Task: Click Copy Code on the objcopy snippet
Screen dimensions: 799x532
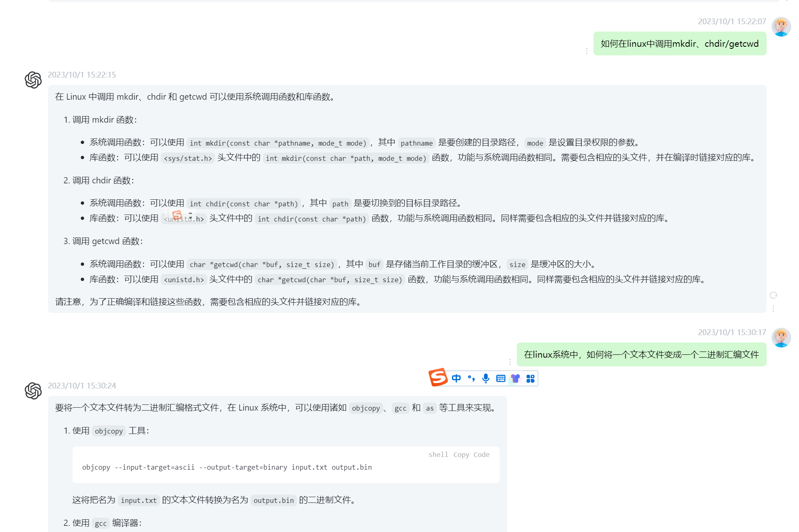Action: tap(471, 454)
